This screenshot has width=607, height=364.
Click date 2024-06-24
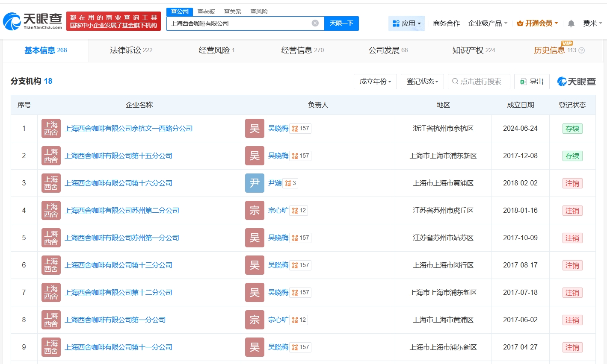pyautogui.click(x=520, y=129)
